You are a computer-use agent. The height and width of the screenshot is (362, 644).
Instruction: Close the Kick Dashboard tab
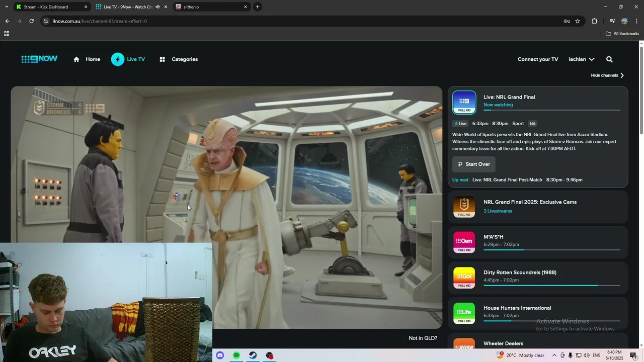86,7
